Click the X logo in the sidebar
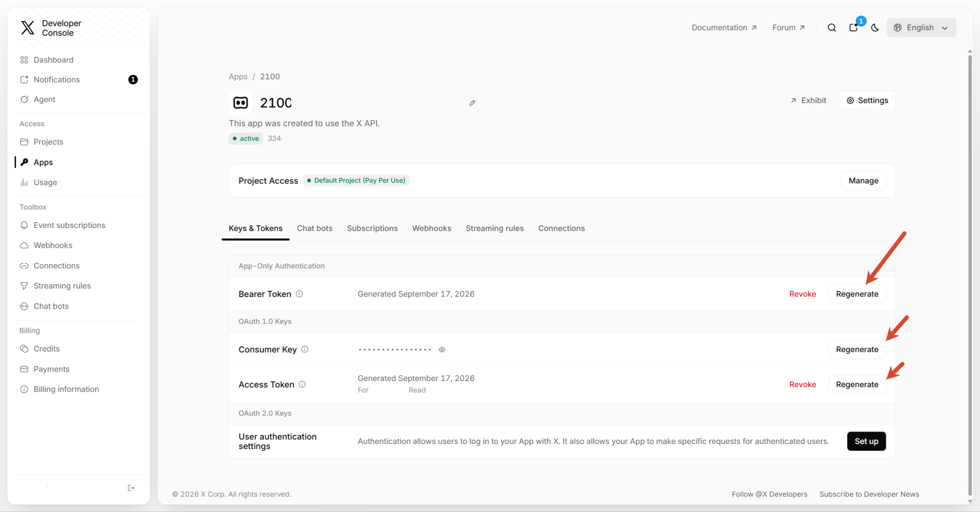 point(27,28)
